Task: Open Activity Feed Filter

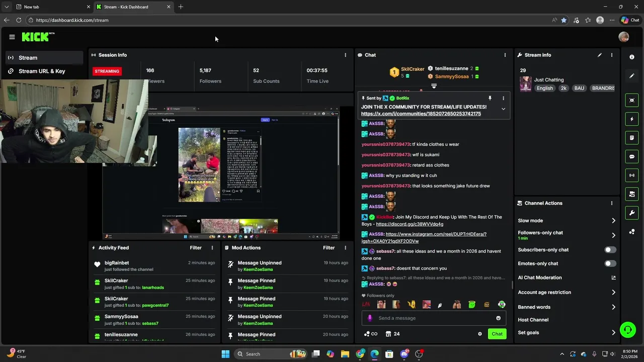Action: coord(196,248)
